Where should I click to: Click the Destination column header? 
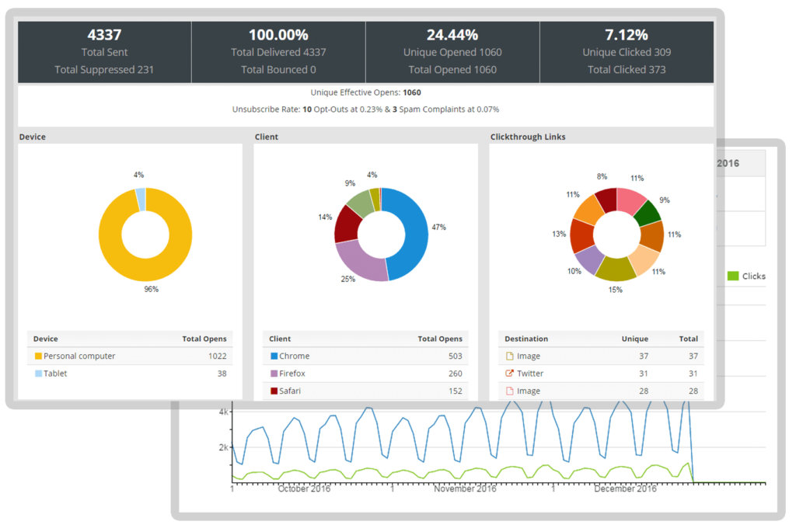pos(526,339)
